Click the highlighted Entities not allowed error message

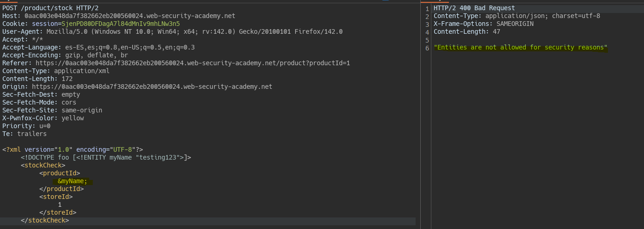(521, 47)
